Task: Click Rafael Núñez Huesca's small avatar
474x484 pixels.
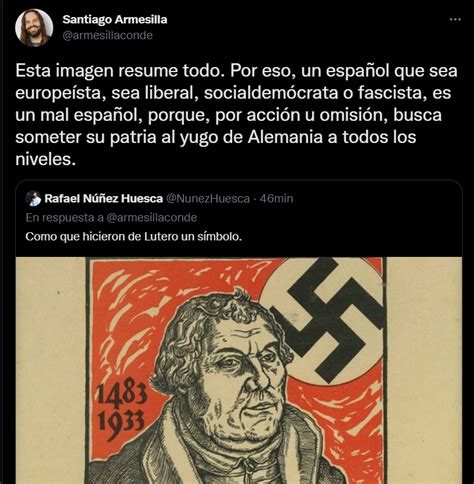Action: point(33,199)
